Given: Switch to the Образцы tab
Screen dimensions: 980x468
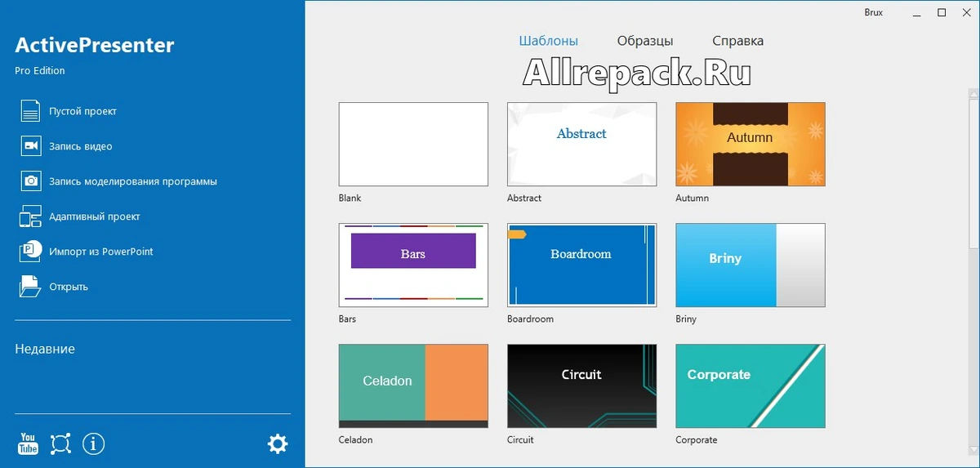Looking at the screenshot, I should click(x=645, y=41).
